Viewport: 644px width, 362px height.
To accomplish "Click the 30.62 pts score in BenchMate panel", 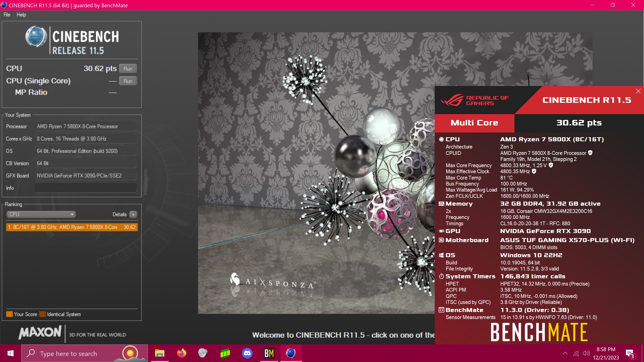I will 579,123.
